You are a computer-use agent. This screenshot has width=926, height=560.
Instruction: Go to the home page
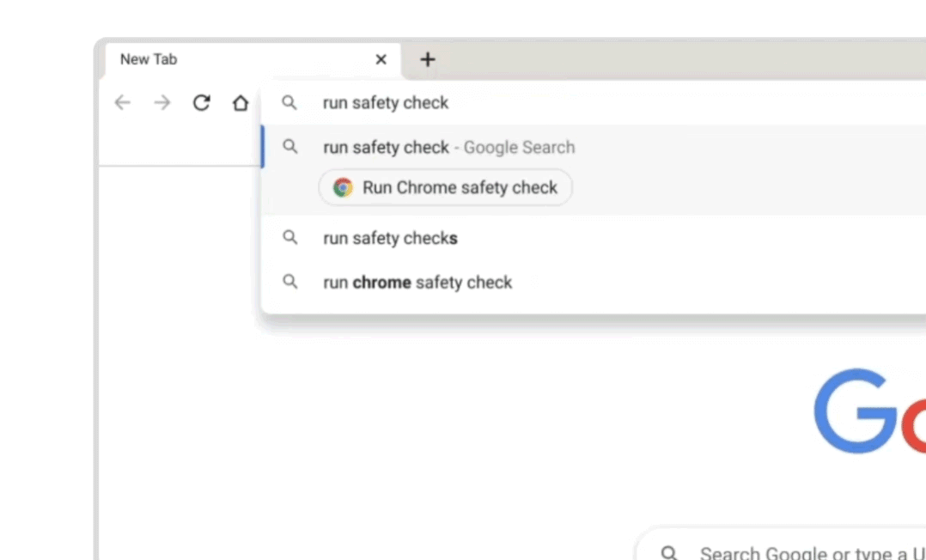point(241,103)
